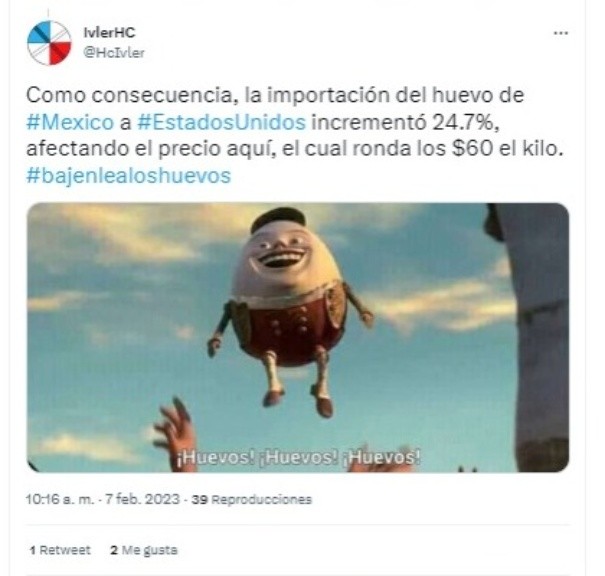Open the three-dot more options menu

coord(561,33)
